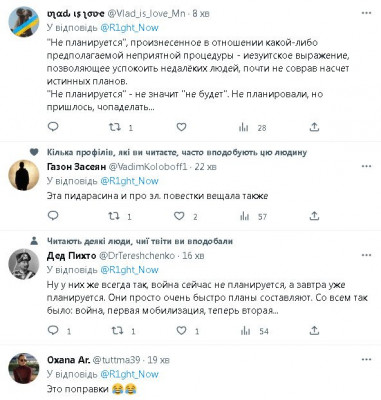
Task: Like the Газон Засеян tweet
Action: coord(179,216)
